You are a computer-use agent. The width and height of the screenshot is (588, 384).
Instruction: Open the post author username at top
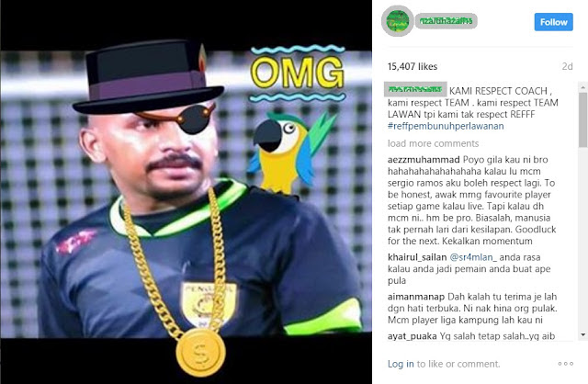click(x=446, y=21)
